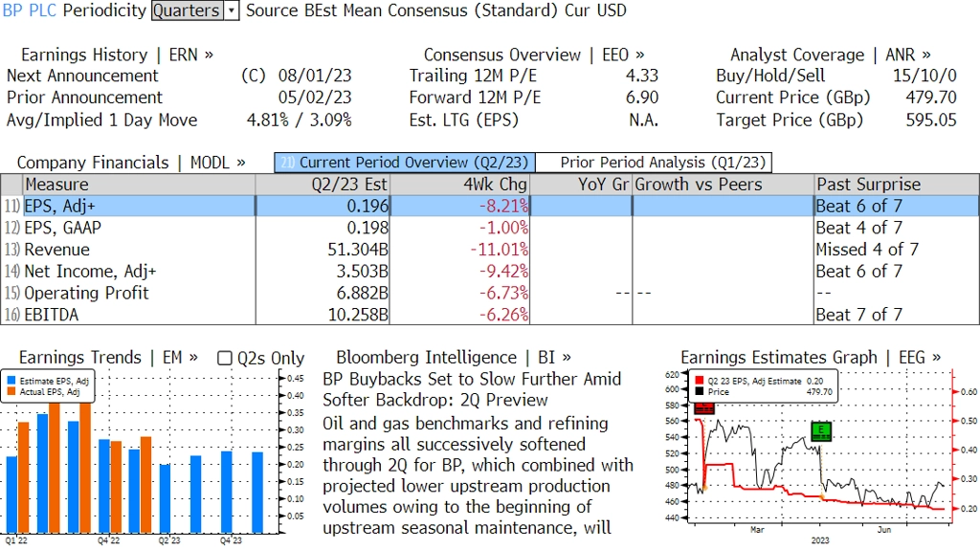The height and width of the screenshot is (549, 980).
Task: Click the Beat 7 of 7 cell
Action: 858,315
